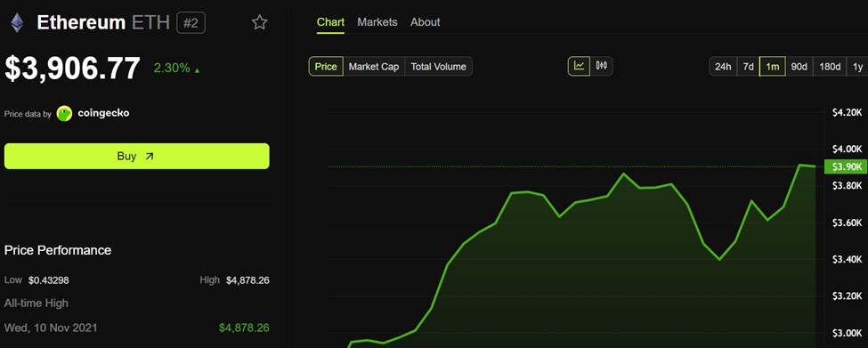Screen dimensions: 868x348
Task: Click the $3,906.77 current price
Action: click(72, 69)
